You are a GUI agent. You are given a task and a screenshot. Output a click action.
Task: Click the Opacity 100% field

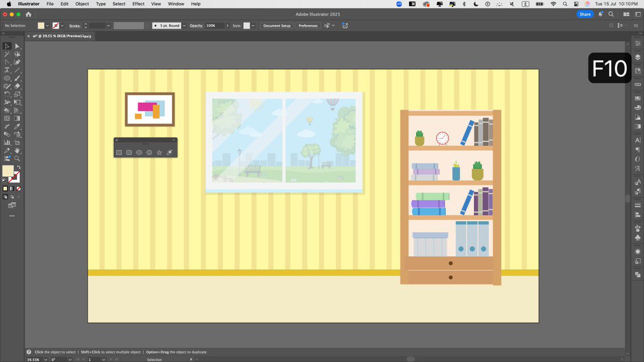coord(215,26)
